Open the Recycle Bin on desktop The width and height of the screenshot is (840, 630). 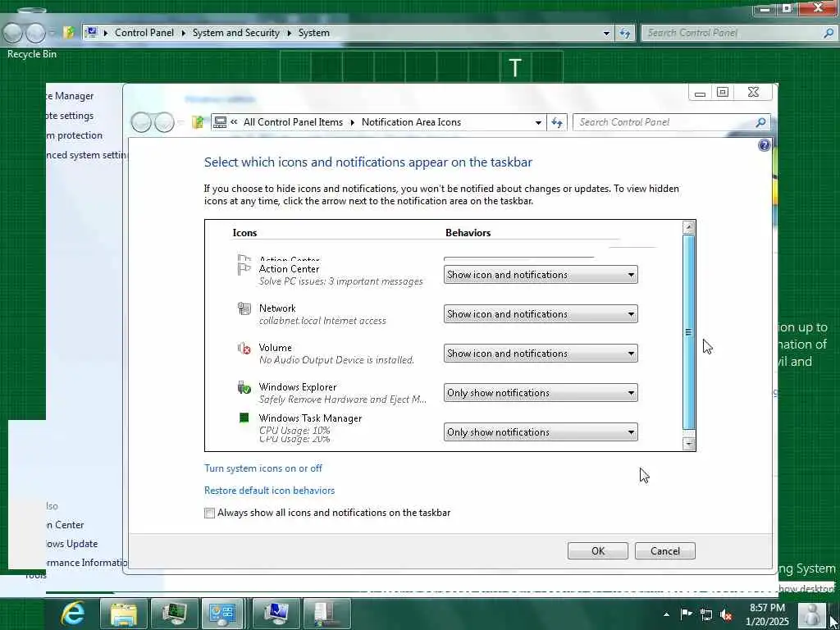coord(31,53)
